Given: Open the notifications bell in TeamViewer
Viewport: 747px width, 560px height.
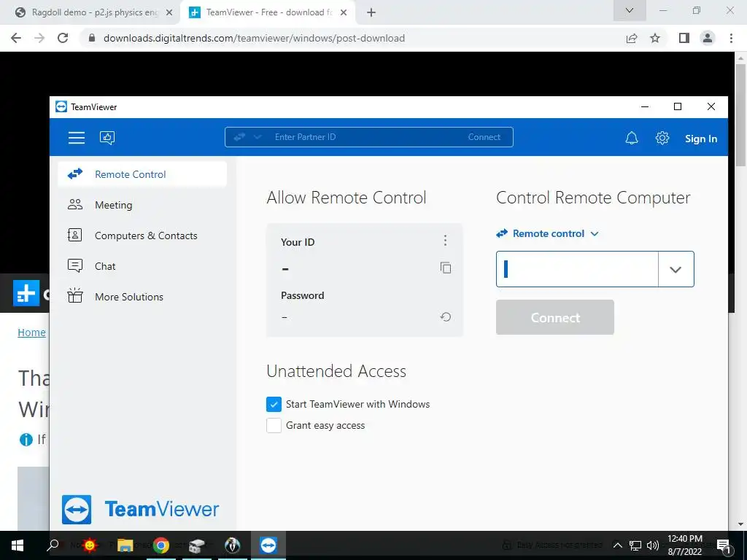Looking at the screenshot, I should click(632, 138).
